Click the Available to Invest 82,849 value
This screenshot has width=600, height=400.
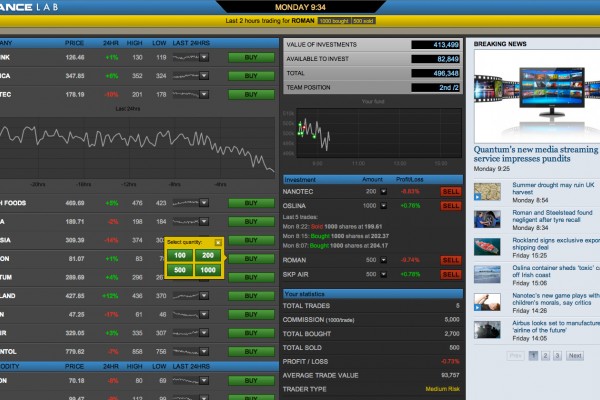click(x=435, y=59)
